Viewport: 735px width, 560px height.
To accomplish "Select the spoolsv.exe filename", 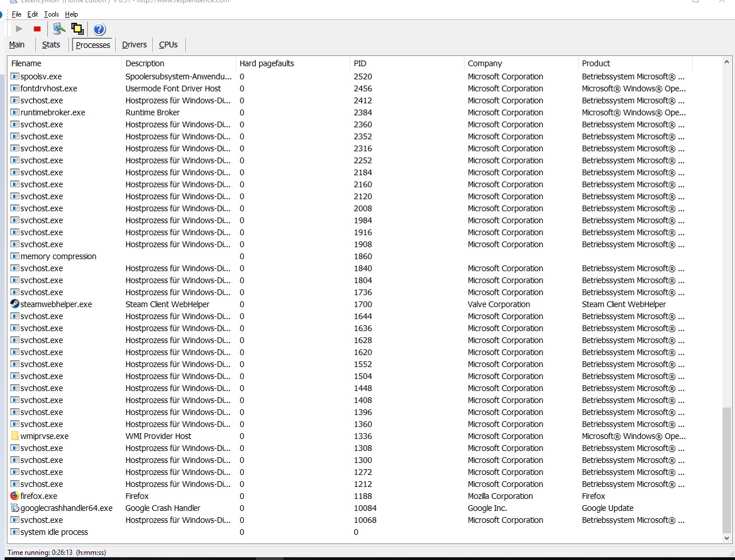I will click(x=41, y=76).
